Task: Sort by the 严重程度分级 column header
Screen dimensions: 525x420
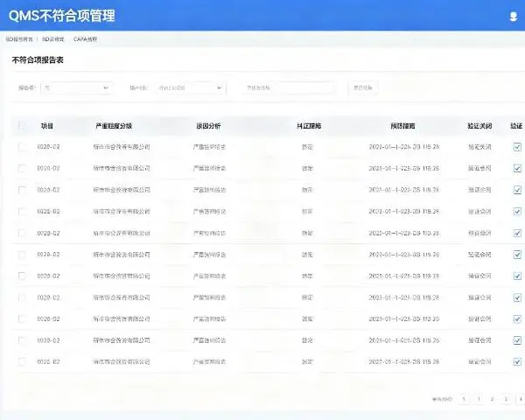Action: (x=114, y=126)
